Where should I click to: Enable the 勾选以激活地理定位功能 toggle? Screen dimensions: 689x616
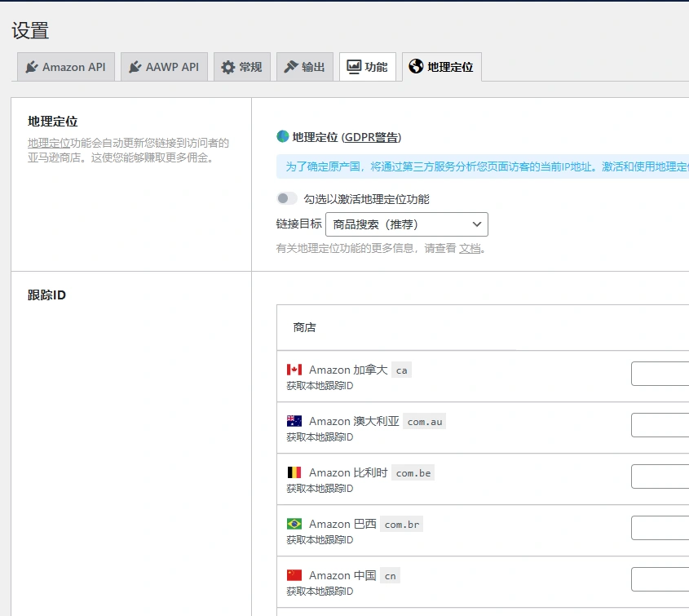tap(287, 196)
